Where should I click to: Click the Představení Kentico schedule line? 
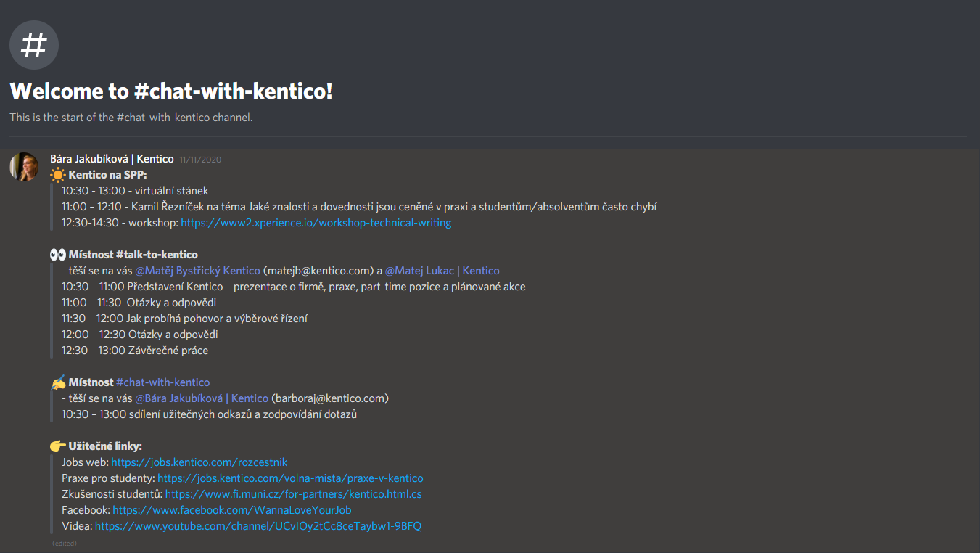[x=294, y=287]
